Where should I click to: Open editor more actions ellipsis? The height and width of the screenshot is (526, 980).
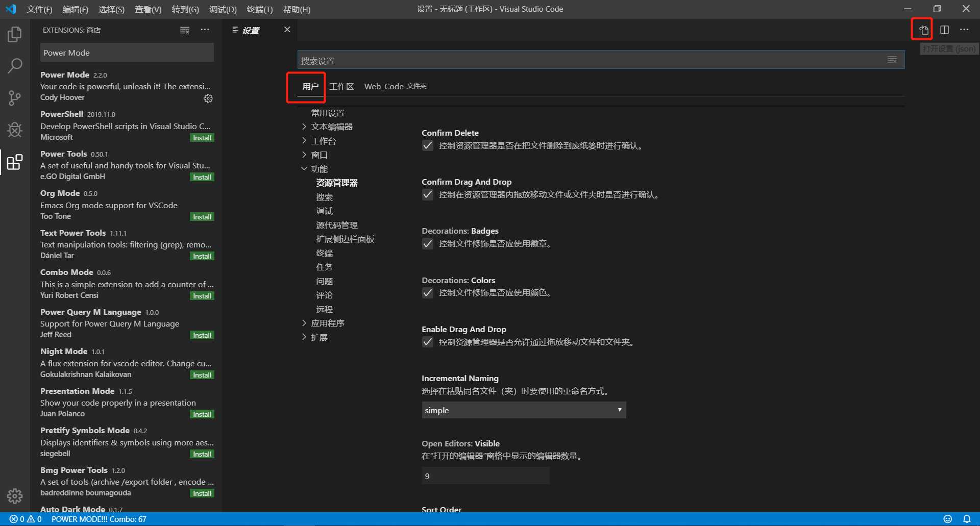(964, 30)
